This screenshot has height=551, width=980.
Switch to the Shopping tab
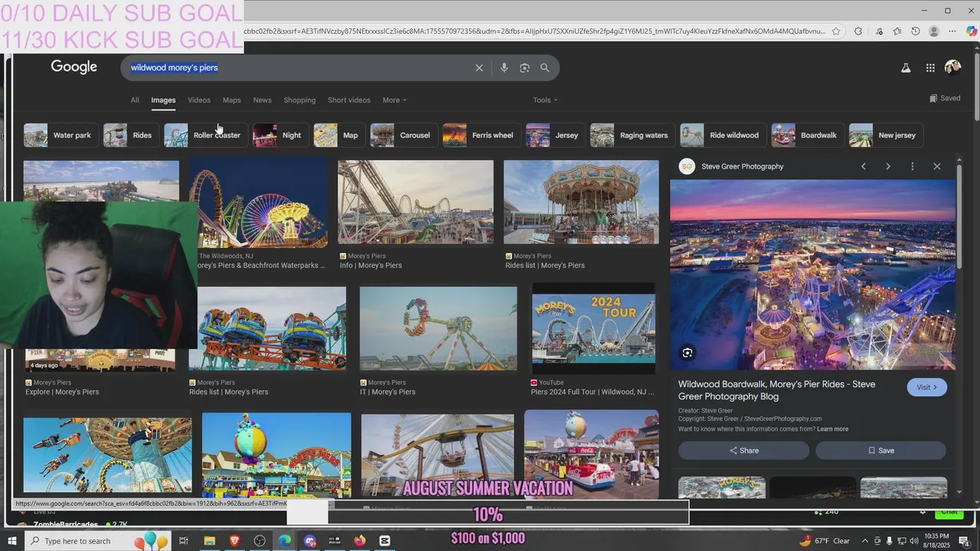(299, 100)
